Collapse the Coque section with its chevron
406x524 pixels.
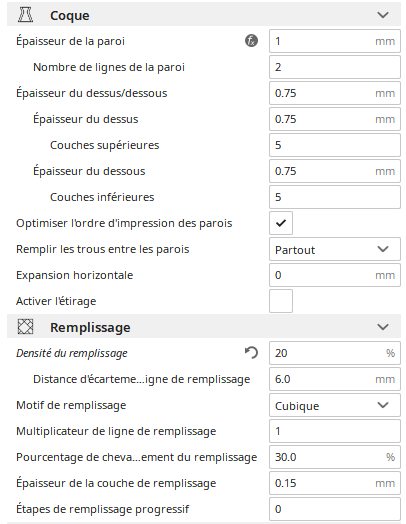click(383, 15)
